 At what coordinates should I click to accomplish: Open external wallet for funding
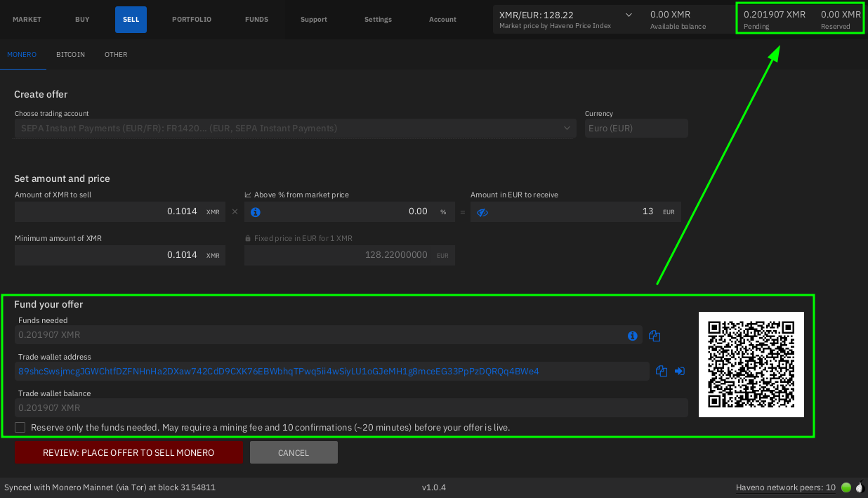click(x=680, y=371)
